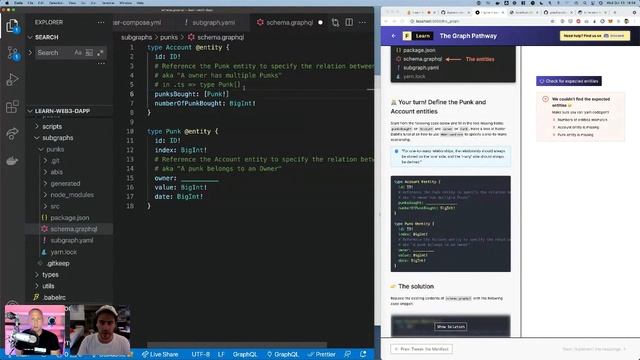Click the editor horizontal scrollbar

coord(237,345)
